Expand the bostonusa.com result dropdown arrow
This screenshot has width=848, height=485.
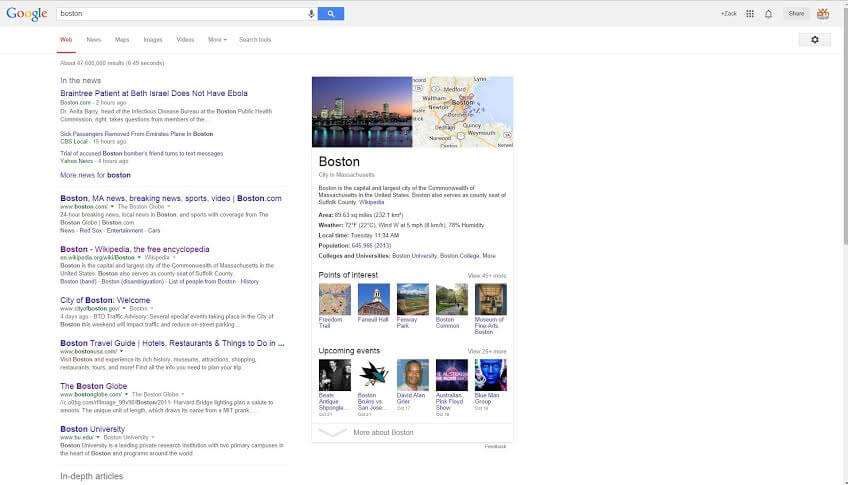click(122, 351)
